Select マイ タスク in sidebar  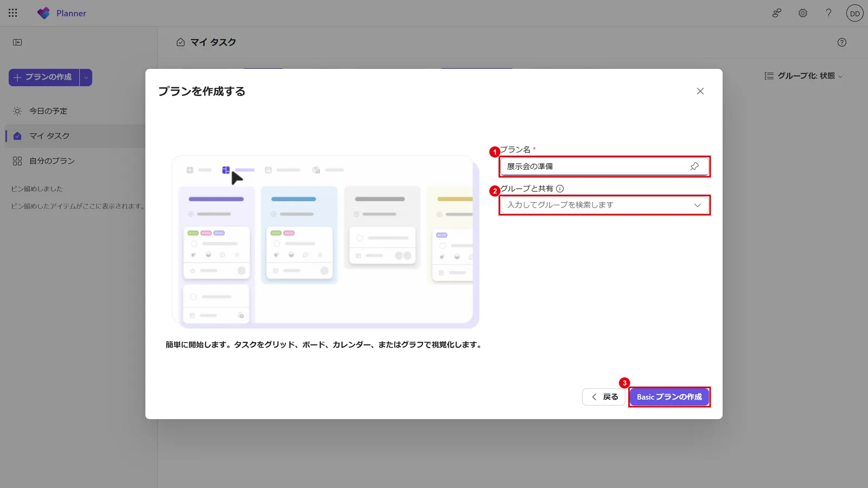click(76, 136)
